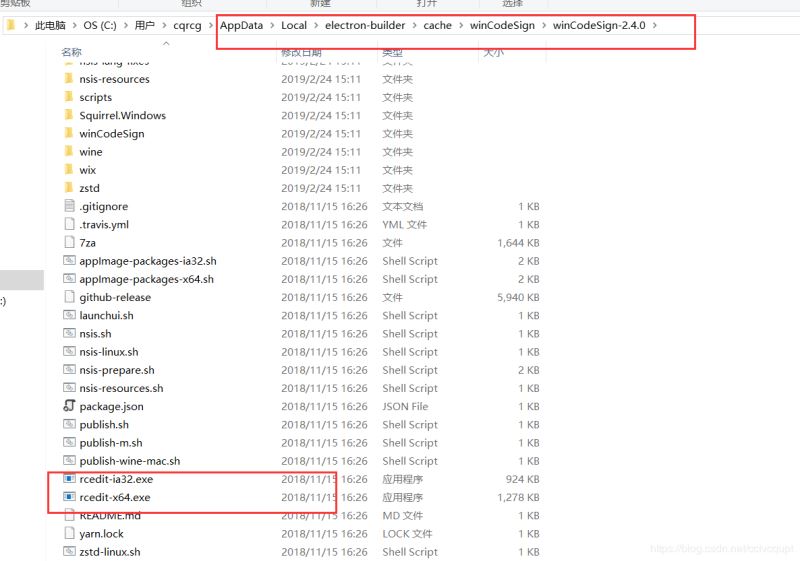Go to AppData breadcrumb segment
The image size is (800, 561).
coord(241,26)
